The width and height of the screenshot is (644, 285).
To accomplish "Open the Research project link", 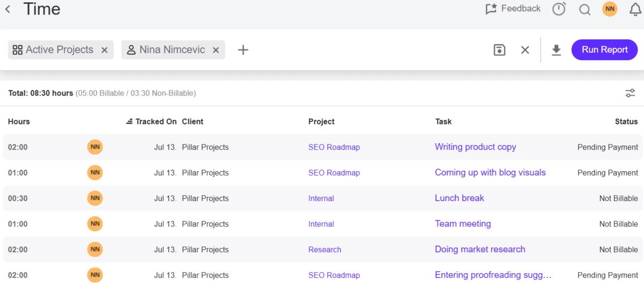I will (x=325, y=250).
